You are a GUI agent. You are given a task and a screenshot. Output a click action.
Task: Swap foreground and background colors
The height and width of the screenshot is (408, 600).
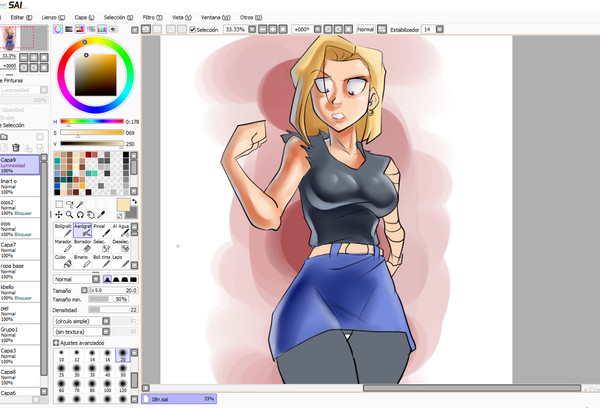(x=134, y=201)
